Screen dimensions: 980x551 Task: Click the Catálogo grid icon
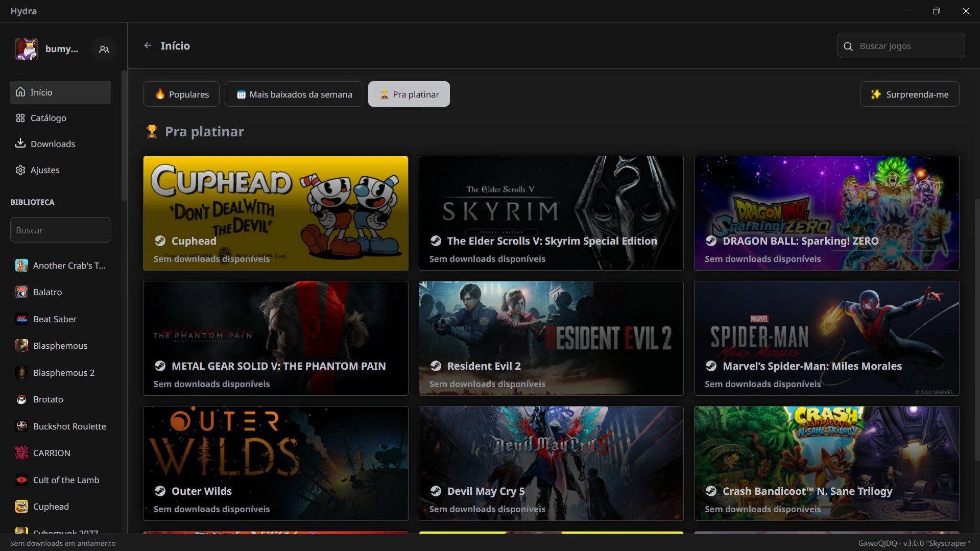tap(20, 118)
